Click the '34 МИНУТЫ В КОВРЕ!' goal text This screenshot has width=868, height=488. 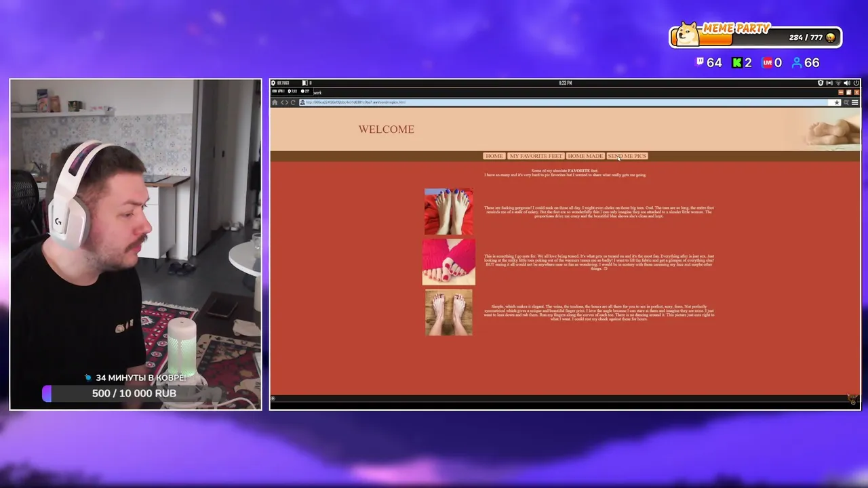coord(140,378)
